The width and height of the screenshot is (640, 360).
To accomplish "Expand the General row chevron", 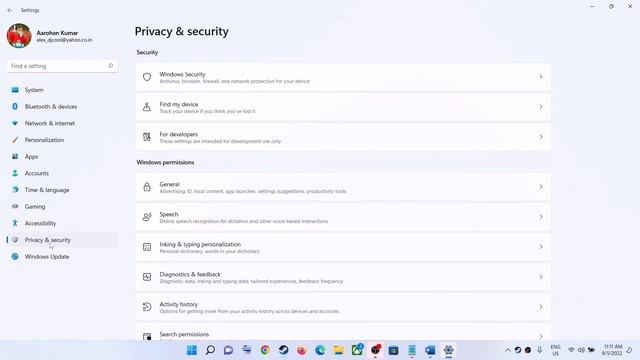I will (541, 187).
